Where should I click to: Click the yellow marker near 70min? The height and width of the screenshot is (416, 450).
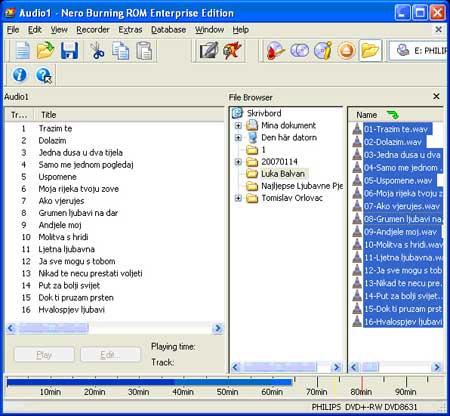click(x=335, y=387)
